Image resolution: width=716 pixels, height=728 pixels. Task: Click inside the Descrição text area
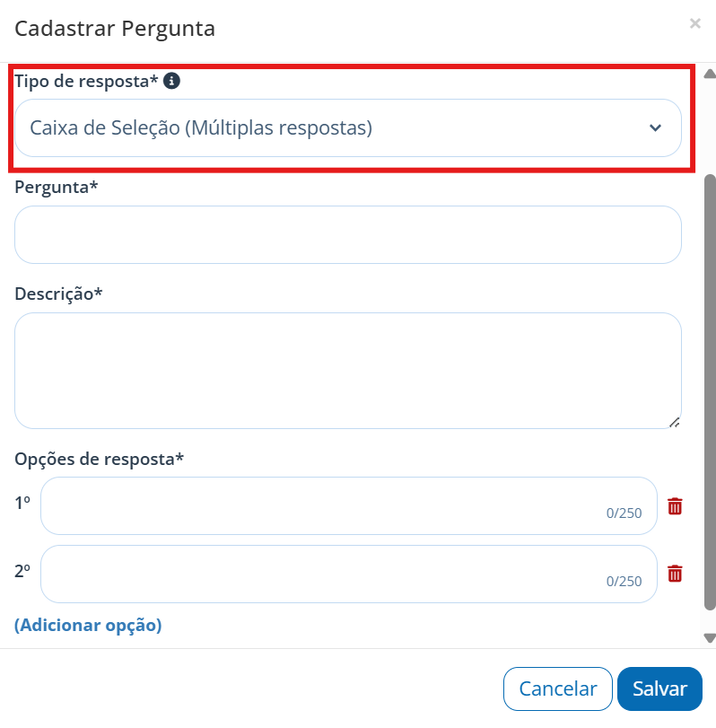348,371
